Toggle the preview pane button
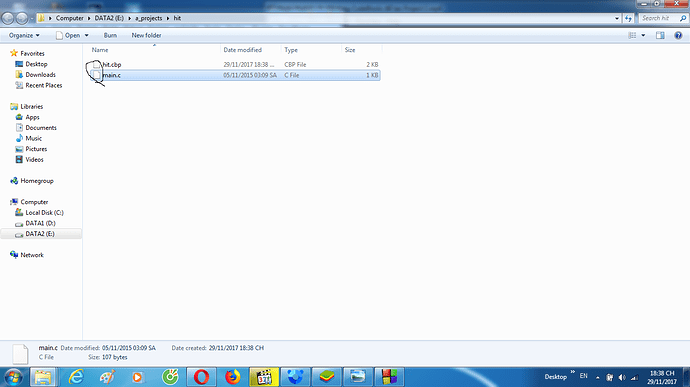 point(660,35)
